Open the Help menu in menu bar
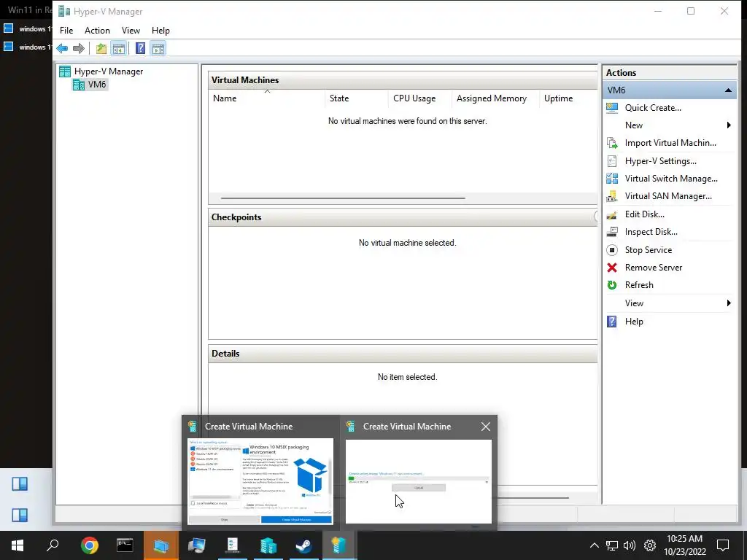747x560 pixels. [x=160, y=31]
